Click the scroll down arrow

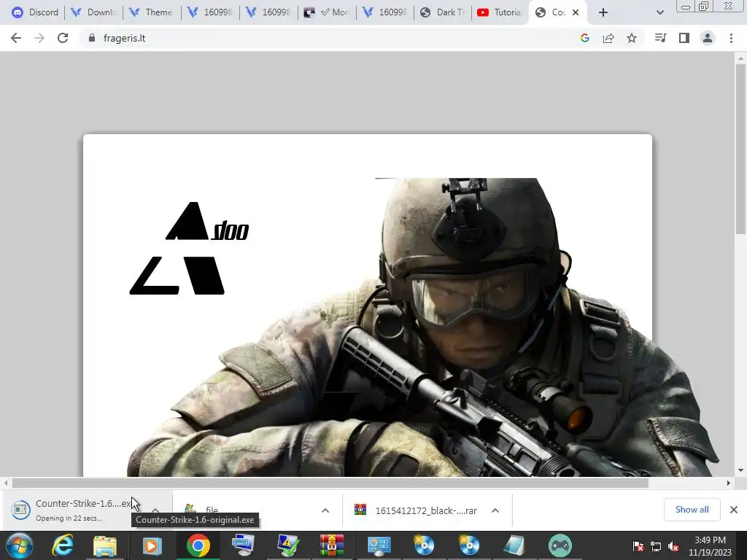740,470
